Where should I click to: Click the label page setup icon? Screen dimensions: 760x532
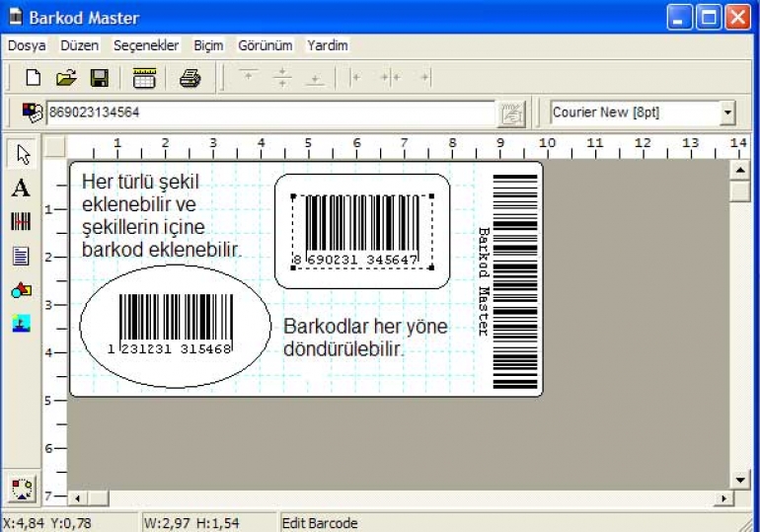coord(144,78)
